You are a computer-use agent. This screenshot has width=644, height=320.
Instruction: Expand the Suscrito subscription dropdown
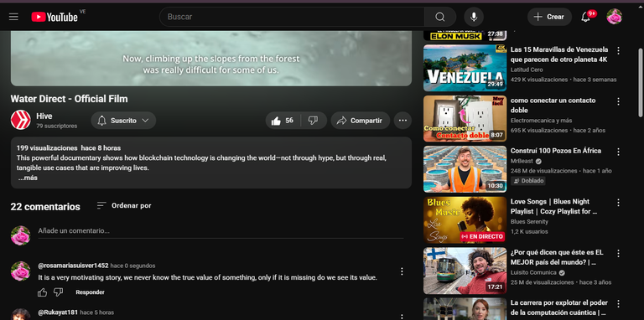click(123, 121)
